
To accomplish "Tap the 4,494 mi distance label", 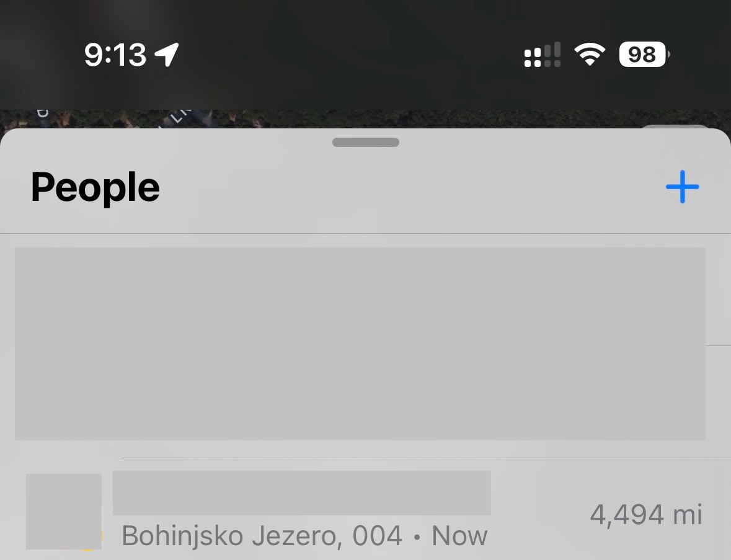I will pos(646,515).
